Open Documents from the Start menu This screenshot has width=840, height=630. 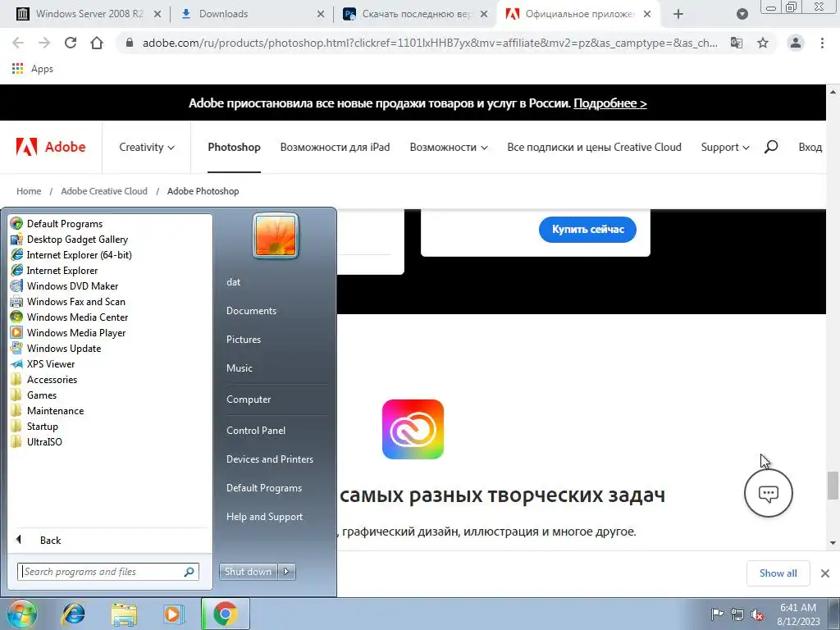(251, 311)
